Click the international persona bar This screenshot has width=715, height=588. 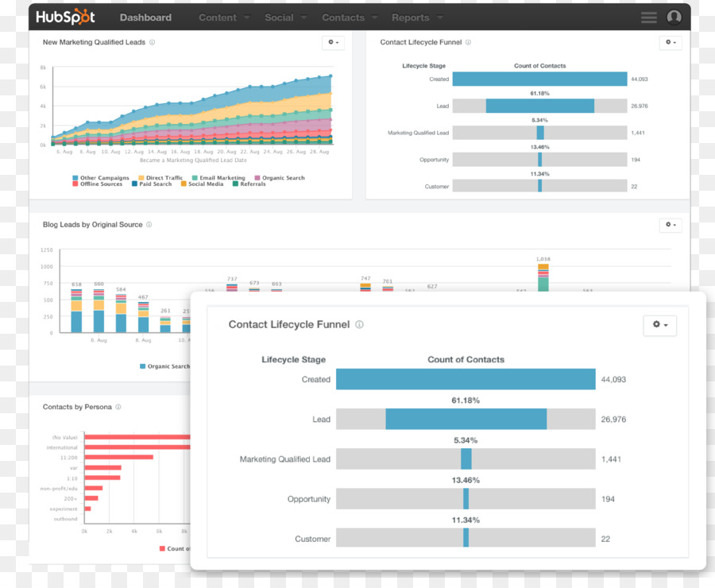pos(137,447)
